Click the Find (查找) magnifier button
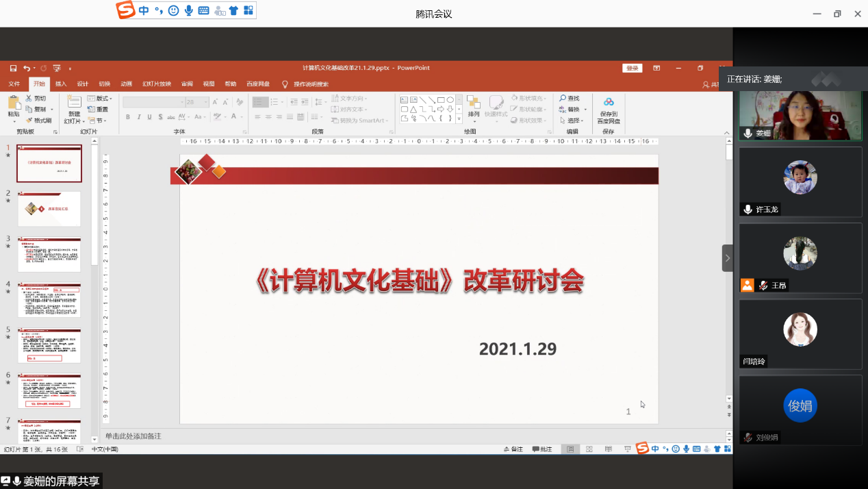The height and width of the screenshot is (489, 868). pyautogui.click(x=570, y=99)
